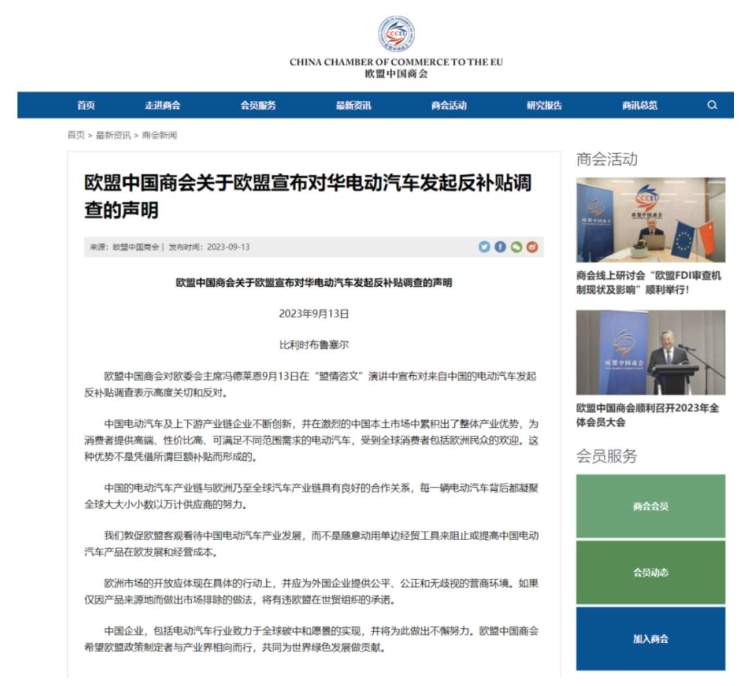This screenshot has width=745, height=686.
Task: Click the 比利时布鲁塞尔 location line
Action: click(314, 344)
